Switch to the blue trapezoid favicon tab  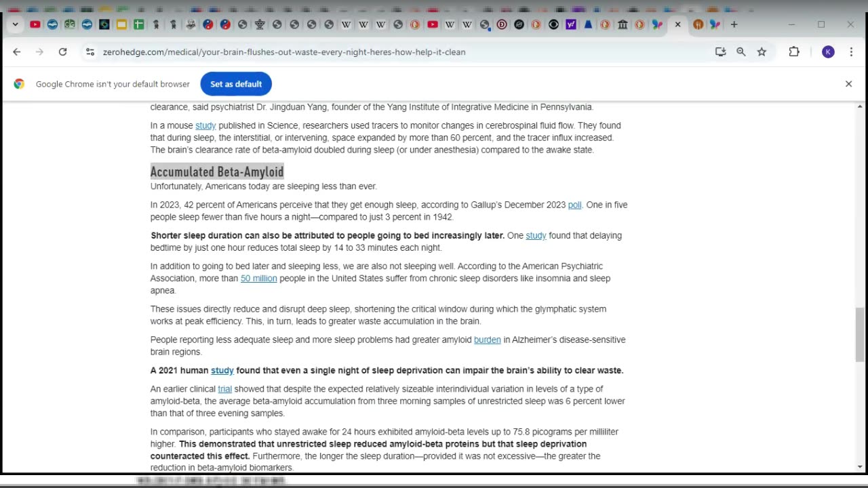click(588, 24)
